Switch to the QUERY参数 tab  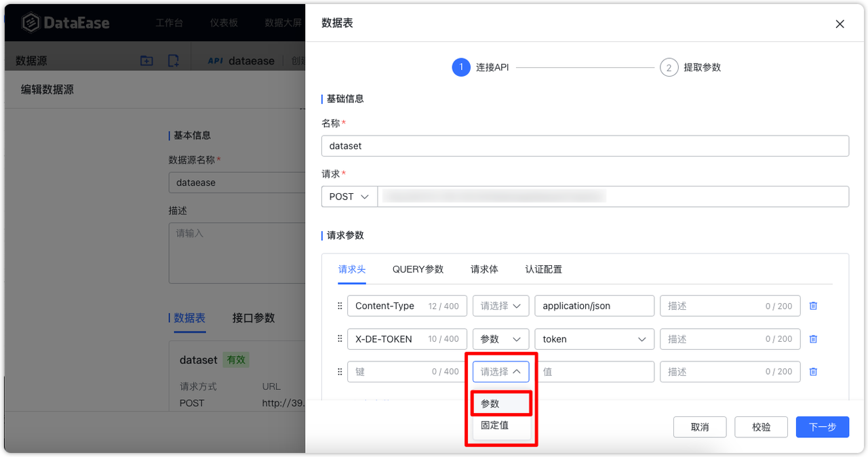pyautogui.click(x=418, y=269)
